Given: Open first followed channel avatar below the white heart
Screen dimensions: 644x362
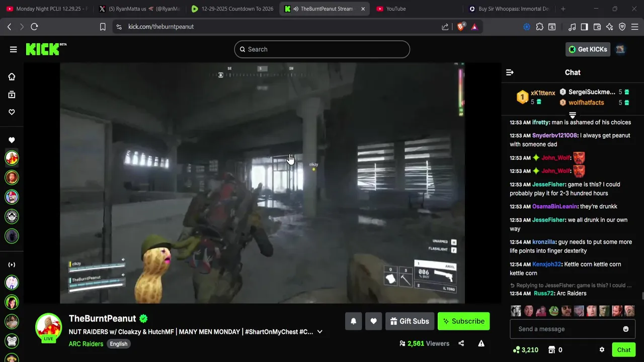Looking at the screenshot, I should tap(12, 158).
